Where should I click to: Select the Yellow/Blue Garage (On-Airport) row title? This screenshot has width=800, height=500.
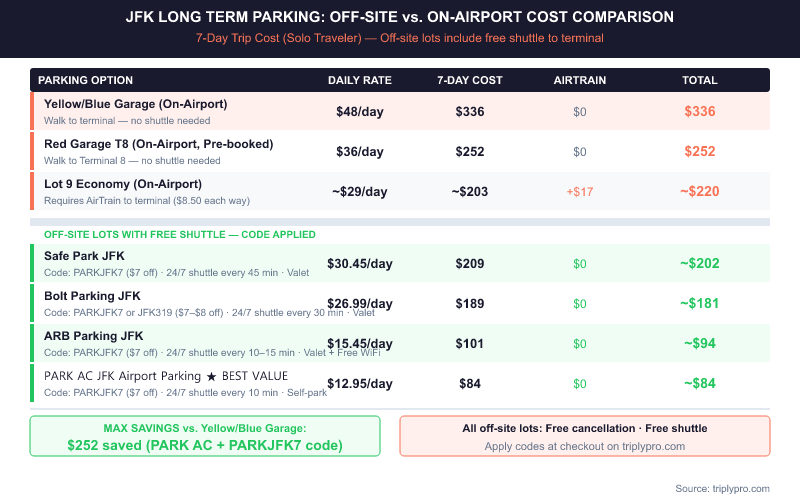point(135,104)
